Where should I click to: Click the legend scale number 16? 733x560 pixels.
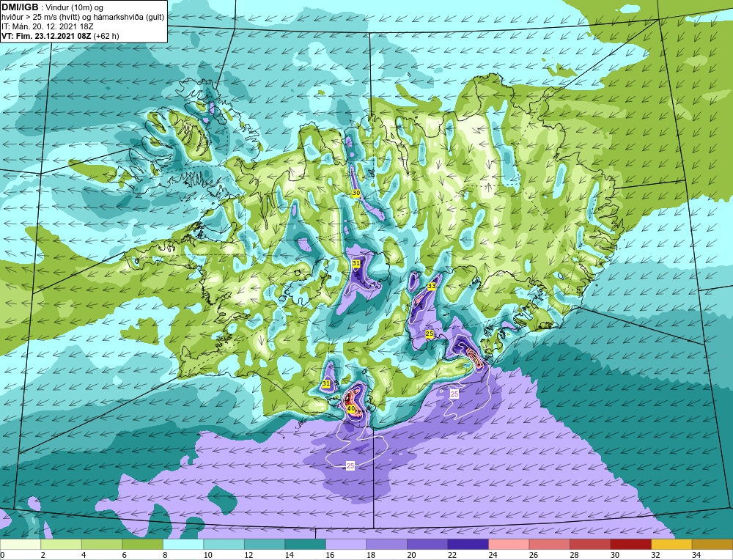coord(330,556)
